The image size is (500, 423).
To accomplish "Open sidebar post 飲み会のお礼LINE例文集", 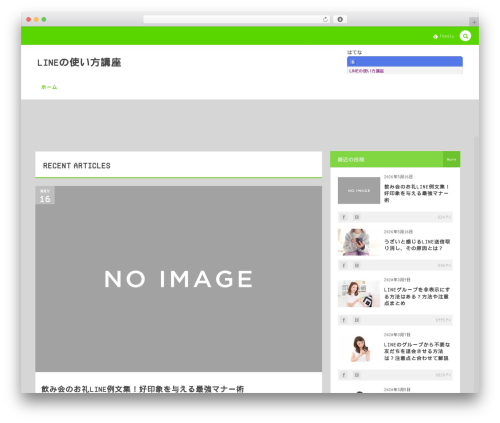I will click(x=416, y=193).
